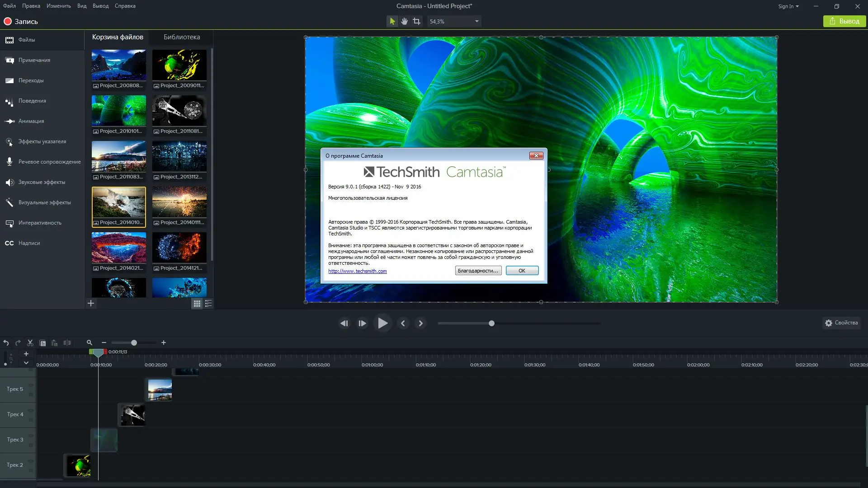Hide the track Трек 2
Image resolution: width=868 pixels, height=488 pixels.
(31, 461)
